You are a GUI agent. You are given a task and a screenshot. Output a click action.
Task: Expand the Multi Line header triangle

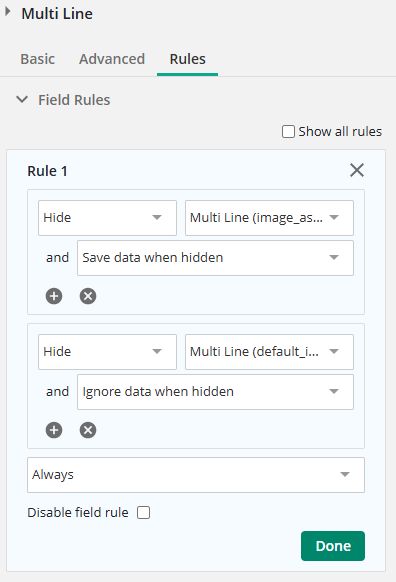click(x=7, y=12)
